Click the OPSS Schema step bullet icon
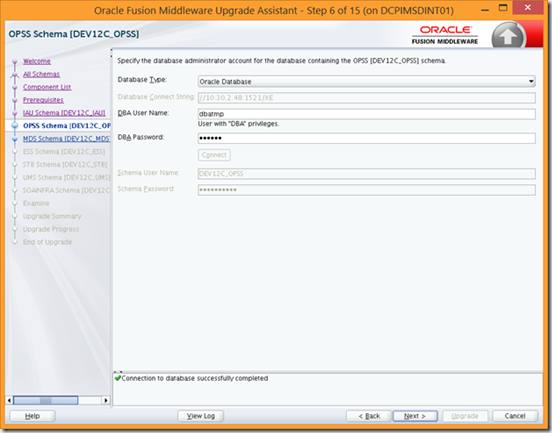 [x=15, y=126]
